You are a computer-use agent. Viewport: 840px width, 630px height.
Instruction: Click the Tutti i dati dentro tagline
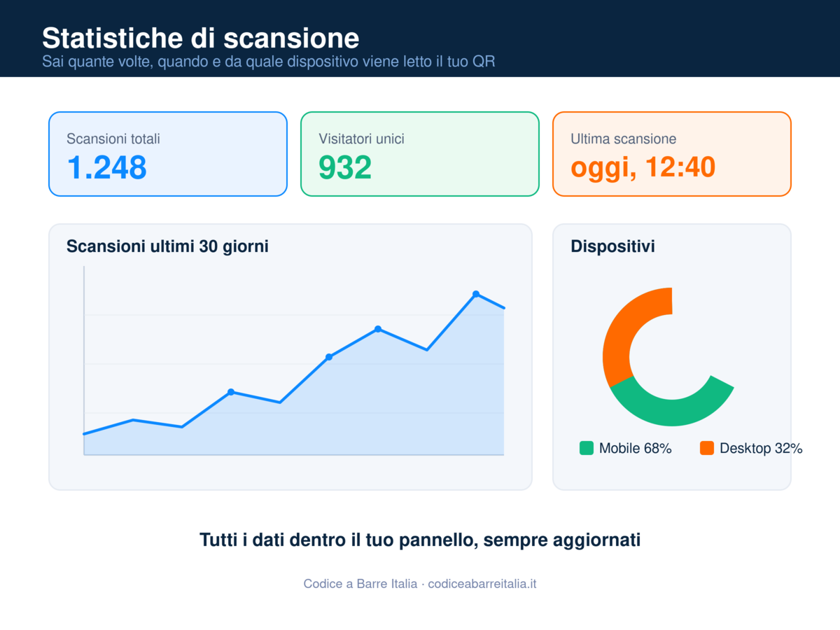[420, 540]
